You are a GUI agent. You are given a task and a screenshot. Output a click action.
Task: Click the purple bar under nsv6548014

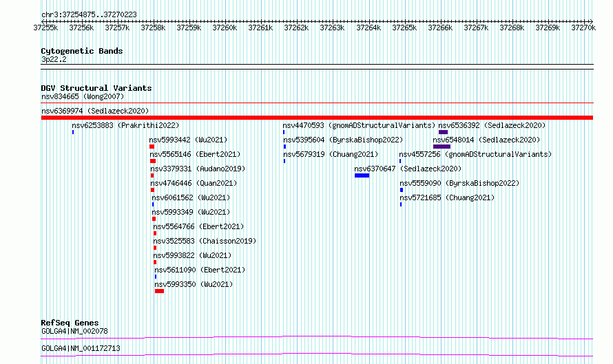(x=441, y=147)
